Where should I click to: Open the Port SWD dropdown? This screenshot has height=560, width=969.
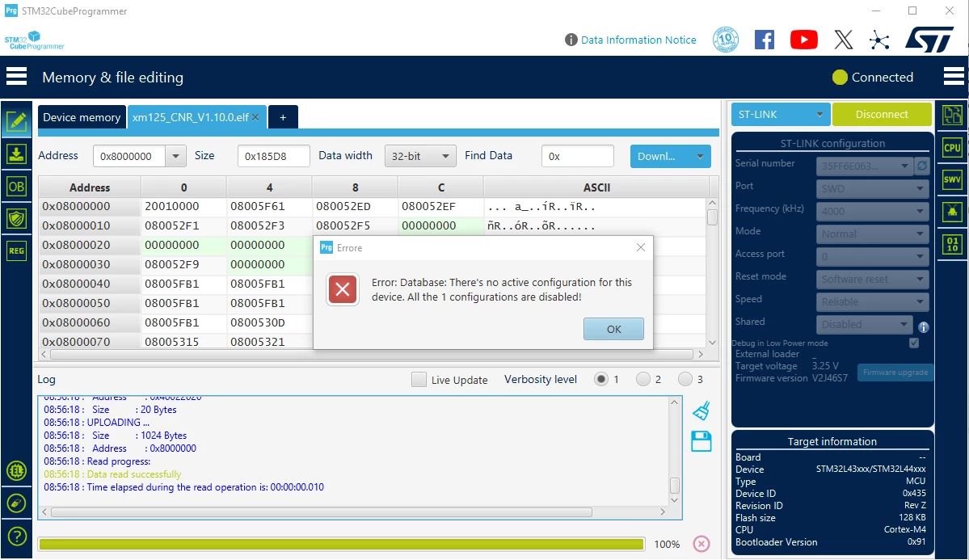(x=872, y=188)
